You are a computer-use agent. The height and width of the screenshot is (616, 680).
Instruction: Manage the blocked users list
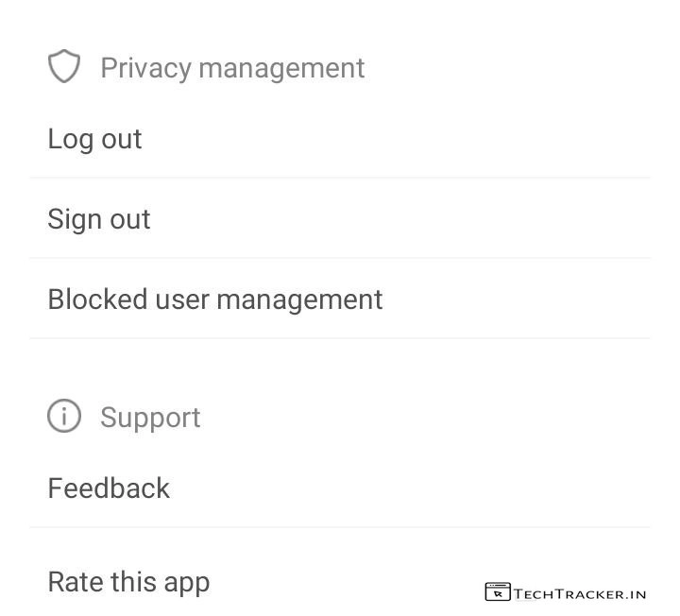click(x=215, y=299)
